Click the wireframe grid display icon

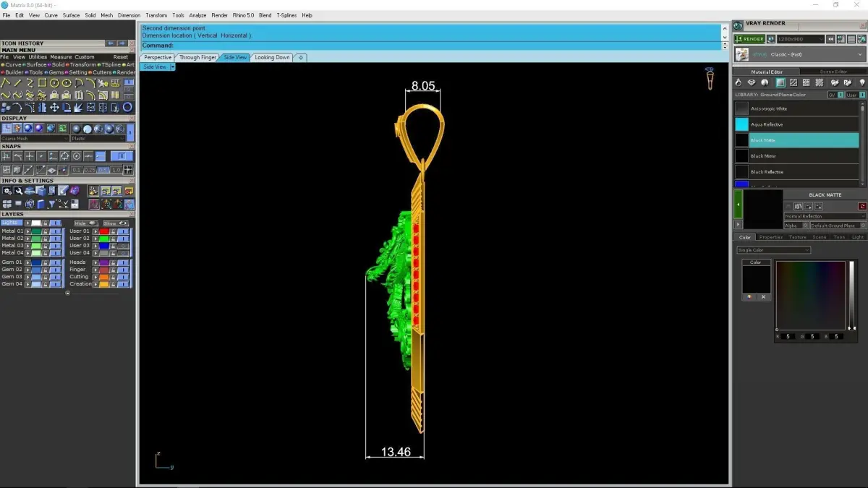pos(7,128)
